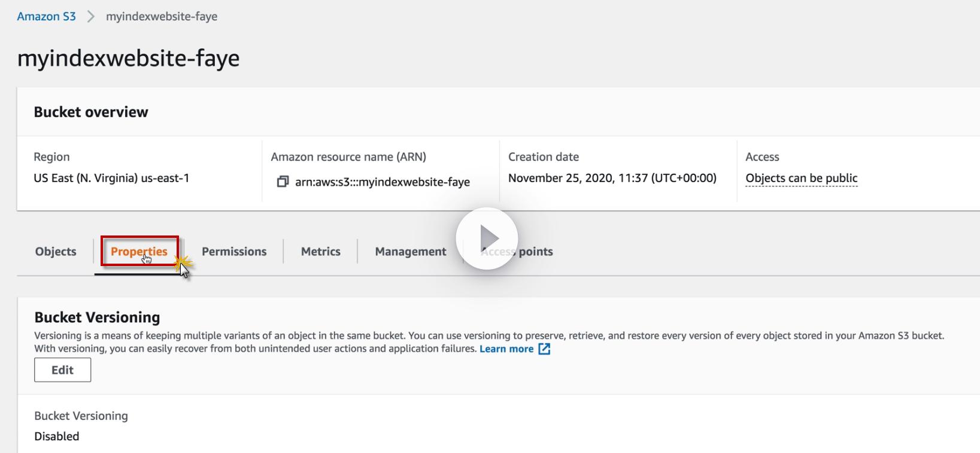Click the copy ARN icon
The height and width of the screenshot is (453, 980).
[283, 182]
